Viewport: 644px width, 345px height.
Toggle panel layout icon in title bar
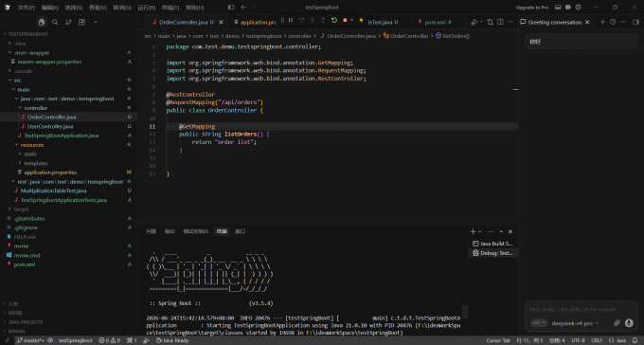pos(558,8)
